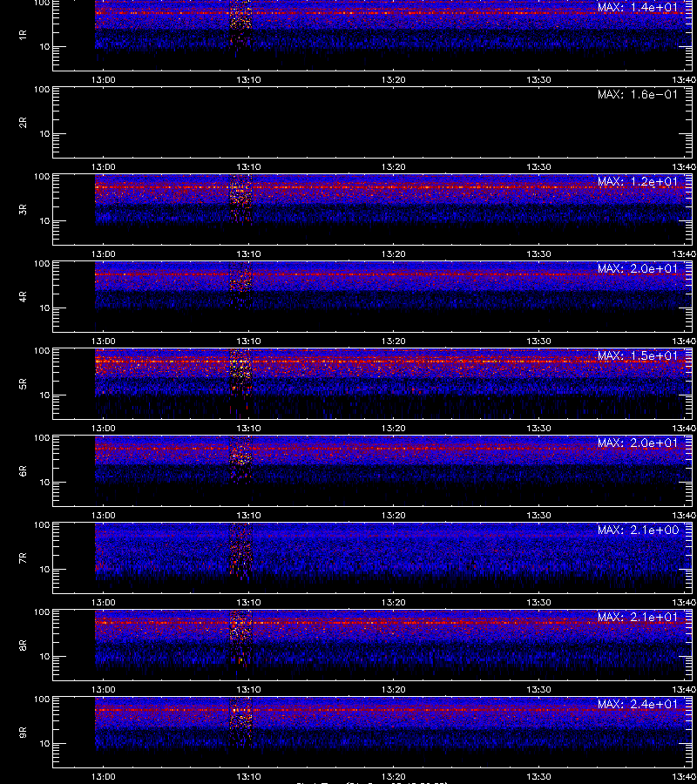Select the 'MAX: 2.1e+00' readout
Image resolution: width=697 pixels, height=784 pixels.
[x=638, y=530]
